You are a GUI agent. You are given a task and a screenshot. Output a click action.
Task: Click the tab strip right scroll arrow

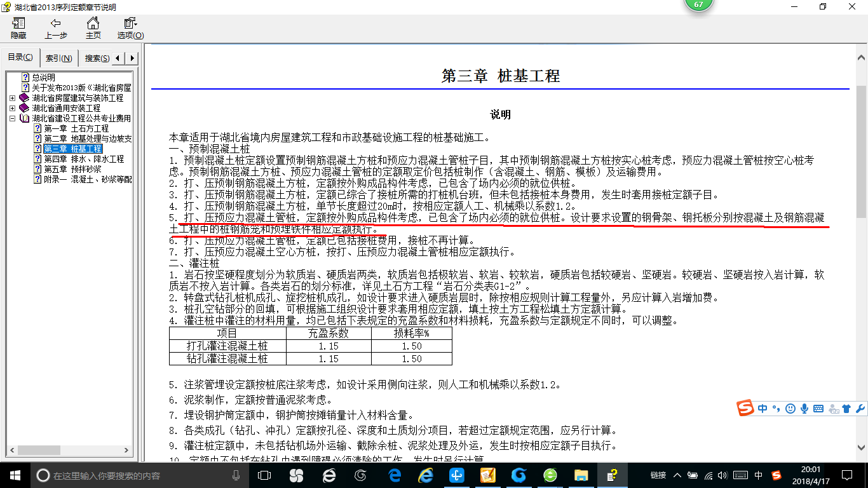(x=132, y=58)
